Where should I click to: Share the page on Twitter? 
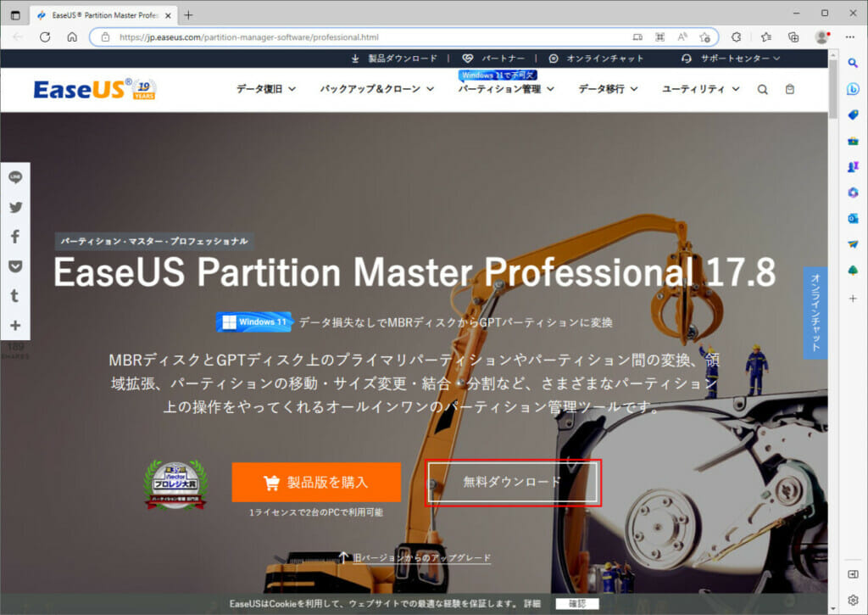[15, 207]
